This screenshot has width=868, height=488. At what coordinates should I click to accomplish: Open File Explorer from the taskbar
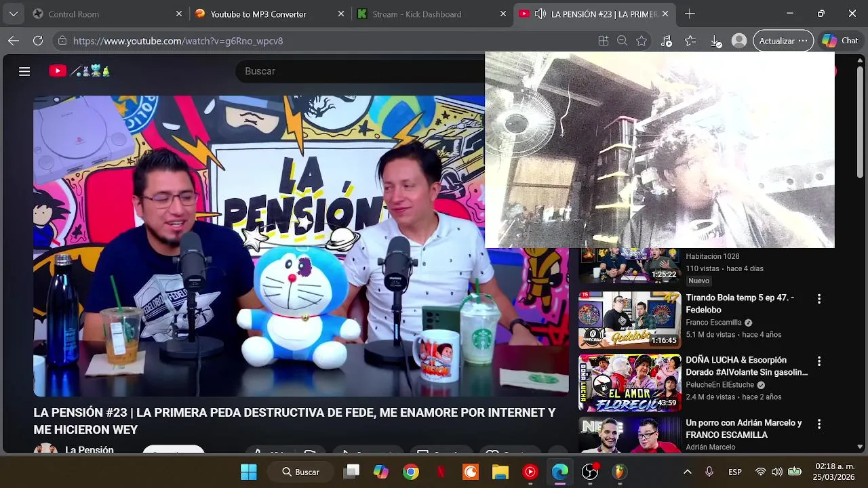[x=500, y=472]
